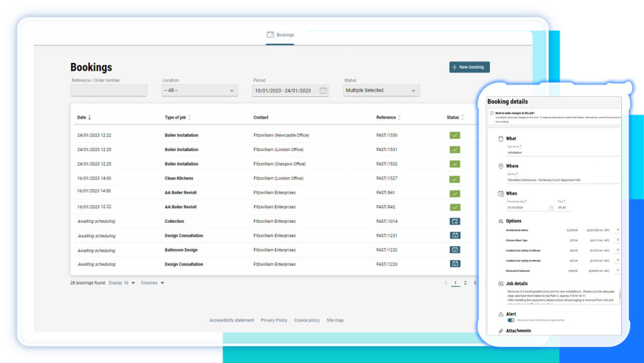
Task: Click the green checkmark status icon for FAST/1530
Action: click(455, 135)
